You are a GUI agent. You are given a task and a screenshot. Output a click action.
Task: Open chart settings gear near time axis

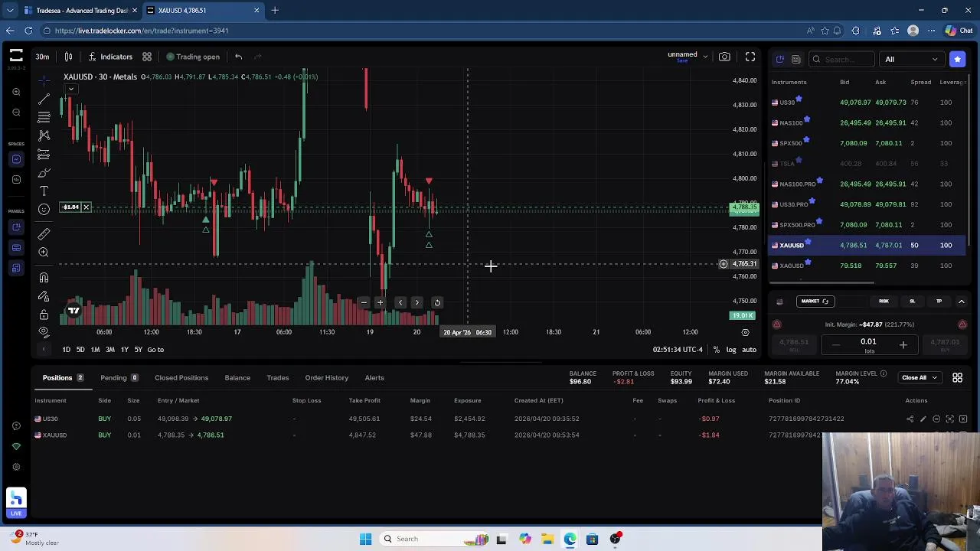click(x=745, y=332)
